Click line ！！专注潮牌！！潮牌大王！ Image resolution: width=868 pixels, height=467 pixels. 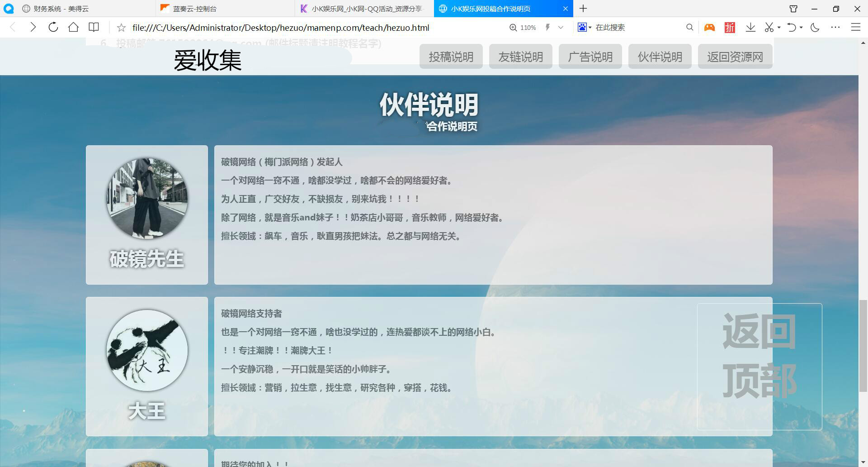click(x=278, y=351)
